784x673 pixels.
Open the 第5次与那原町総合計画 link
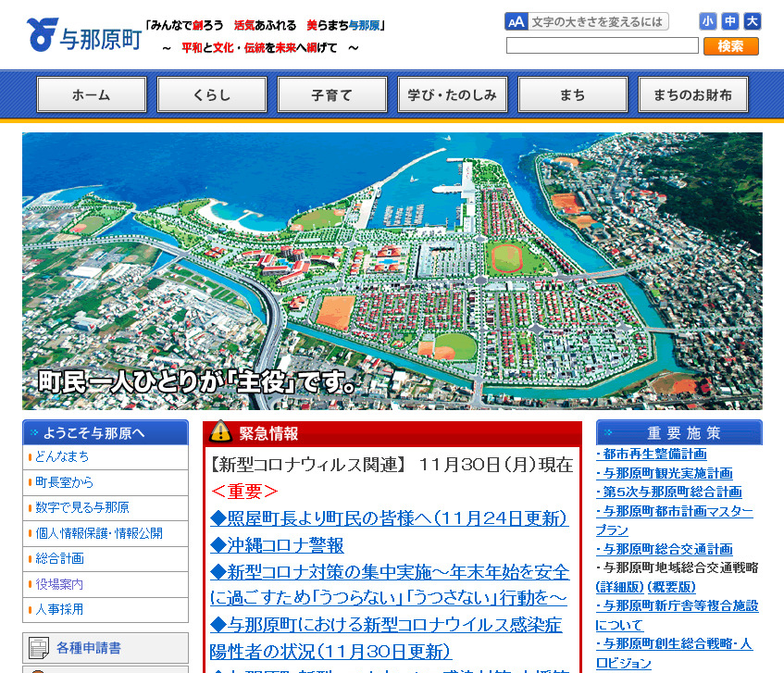pyautogui.click(x=669, y=492)
